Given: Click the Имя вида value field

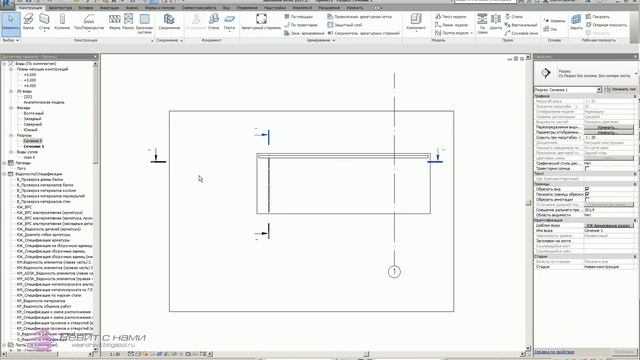Looking at the screenshot, I should pyautogui.click(x=609, y=231).
